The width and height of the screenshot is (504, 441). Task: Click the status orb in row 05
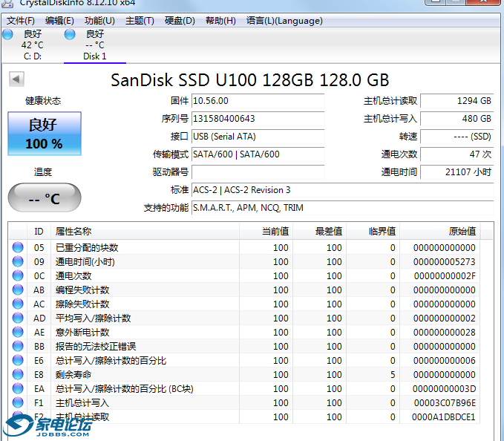point(18,247)
